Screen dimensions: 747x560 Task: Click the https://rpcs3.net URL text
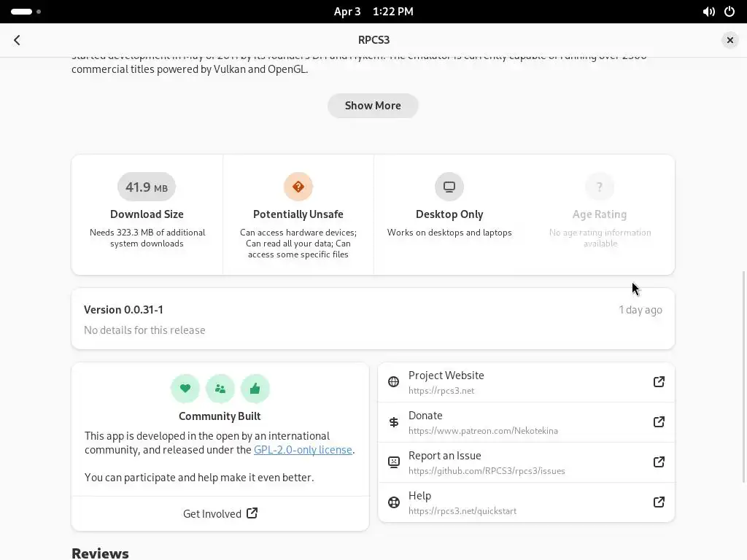click(441, 391)
